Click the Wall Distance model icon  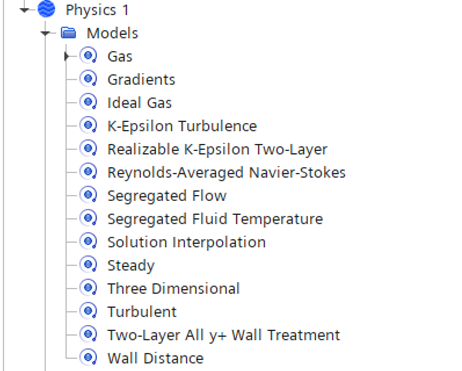click(x=88, y=357)
